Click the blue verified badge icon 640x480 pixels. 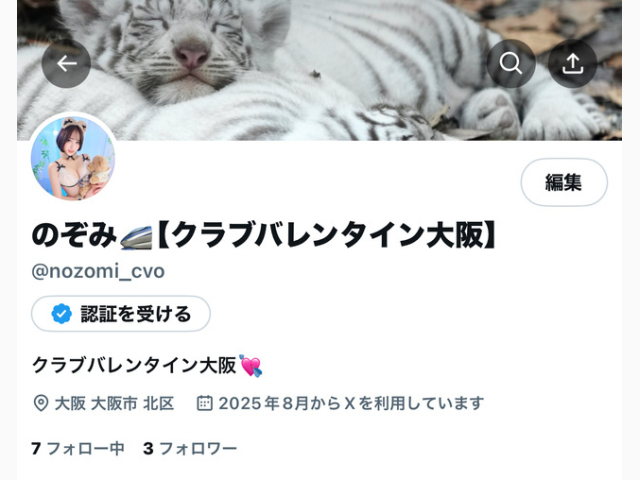[x=62, y=314]
